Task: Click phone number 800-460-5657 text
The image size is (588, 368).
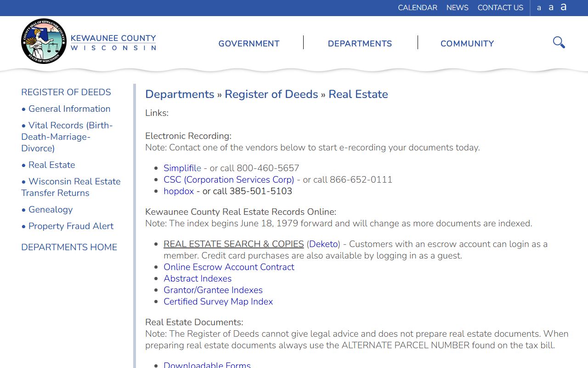Action: pyautogui.click(x=268, y=168)
